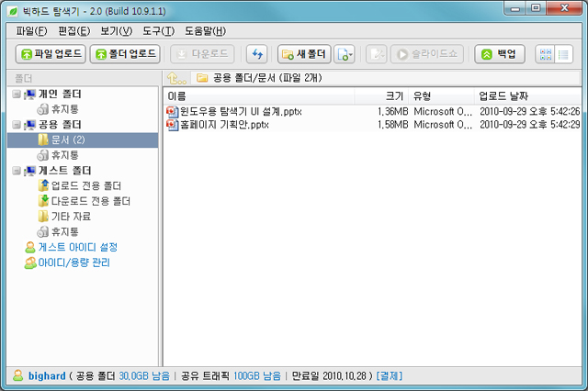Sort by 이름 column header

coord(259,96)
